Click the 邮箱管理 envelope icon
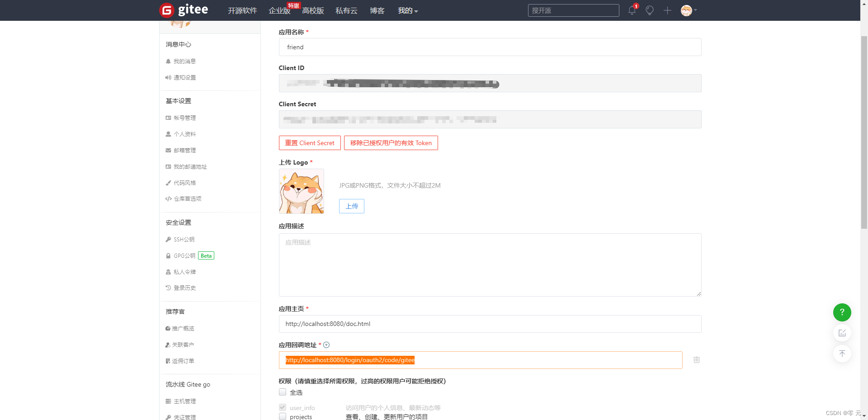 pos(168,150)
